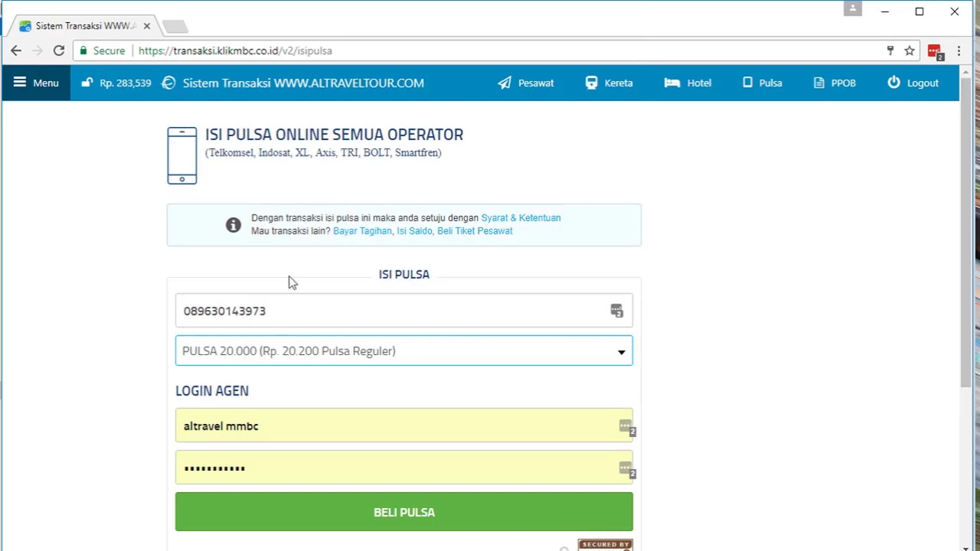Viewport: 980px width, 551px height.
Task: Click the green Secure lock icon
Action: [x=83, y=51]
